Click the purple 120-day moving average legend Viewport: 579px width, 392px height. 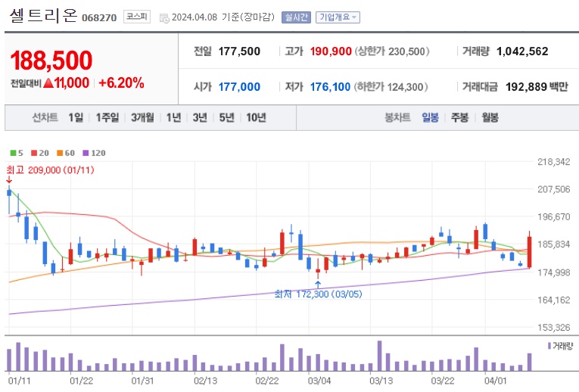tap(94, 153)
